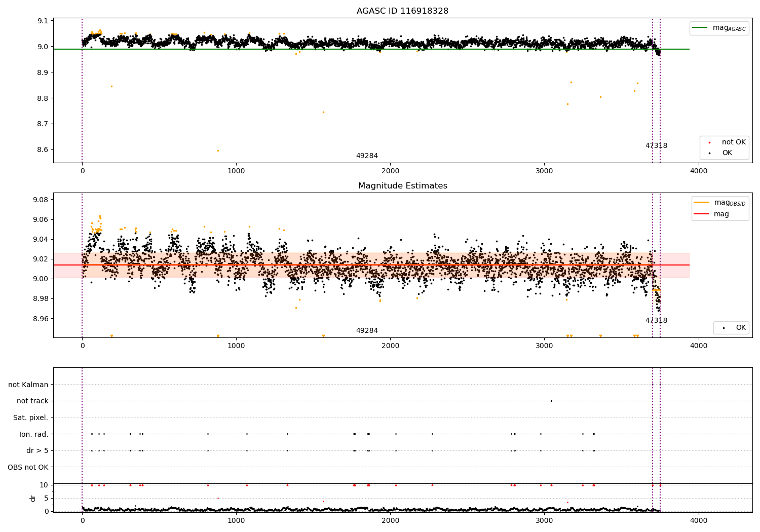The width and height of the screenshot is (760, 532).
Task: Click the orange mag OBSID legend line
Action: (702, 203)
